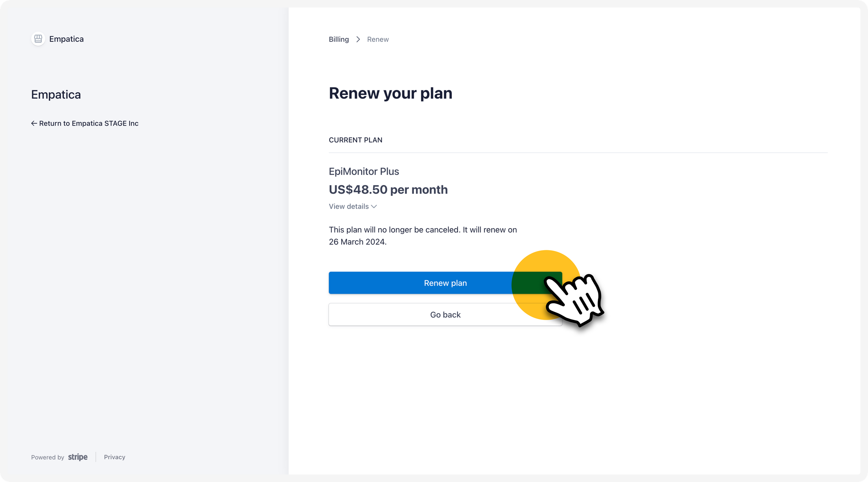This screenshot has width=868, height=482.
Task: Expand View details for the current plan
Action: [x=353, y=206]
